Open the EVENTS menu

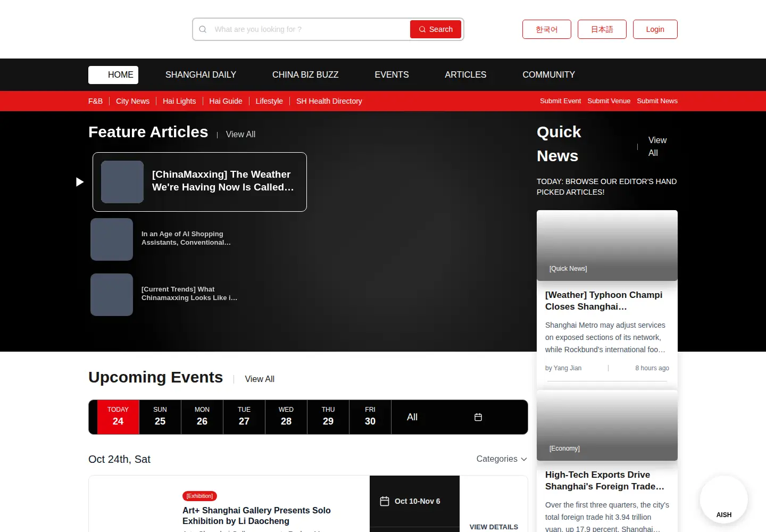(x=392, y=75)
